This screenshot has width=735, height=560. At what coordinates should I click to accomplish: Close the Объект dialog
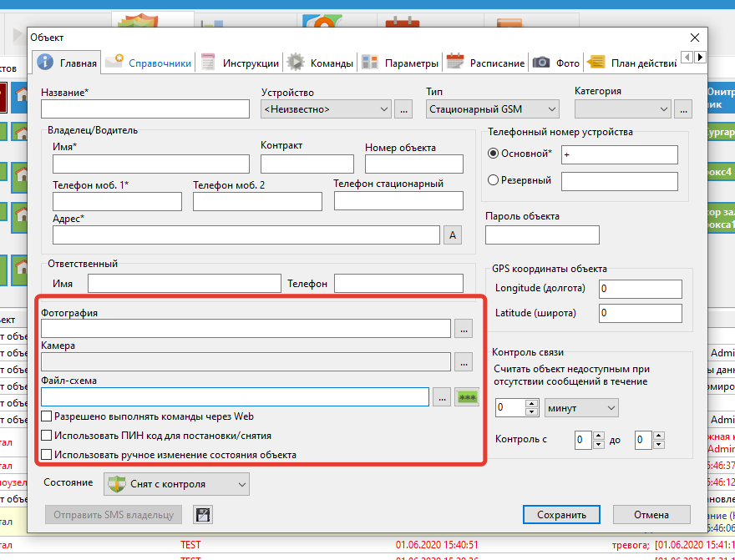pos(695,38)
